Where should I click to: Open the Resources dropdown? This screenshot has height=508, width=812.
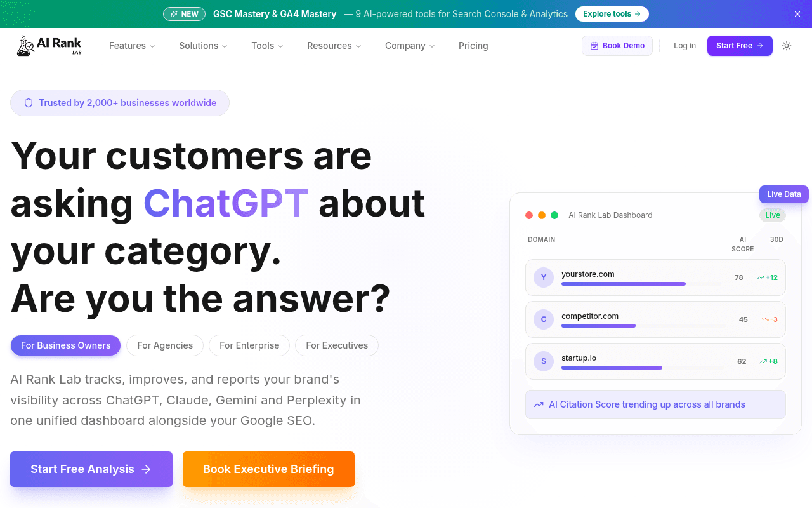pyautogui.click(x=334, y=46)
